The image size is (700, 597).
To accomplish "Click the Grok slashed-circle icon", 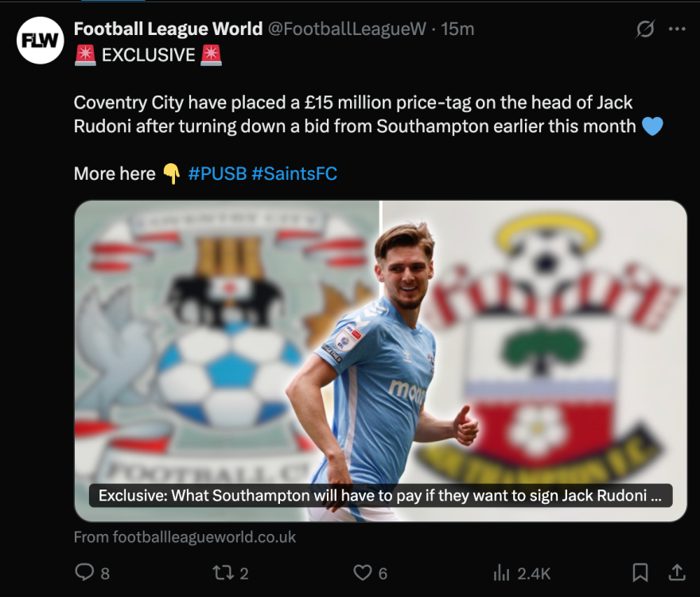I will (645, 29).
